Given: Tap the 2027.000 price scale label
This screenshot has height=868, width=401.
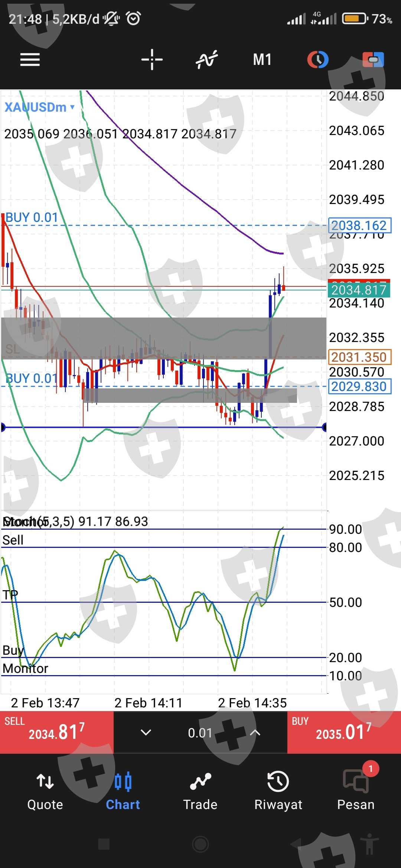Looking at the screenshot, I should (357, 441).
